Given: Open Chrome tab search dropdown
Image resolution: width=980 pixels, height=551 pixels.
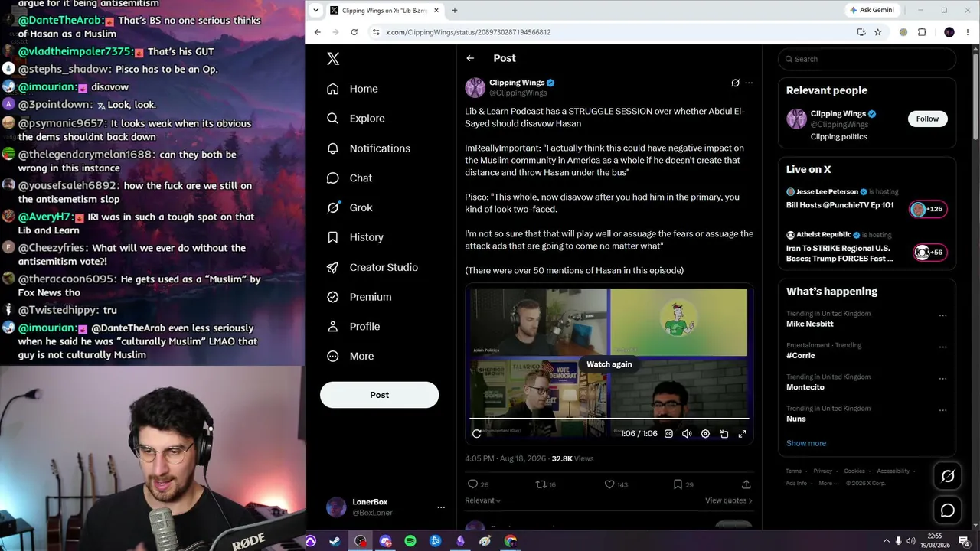Looking at the screenshot, I should [x=316, y=11].
